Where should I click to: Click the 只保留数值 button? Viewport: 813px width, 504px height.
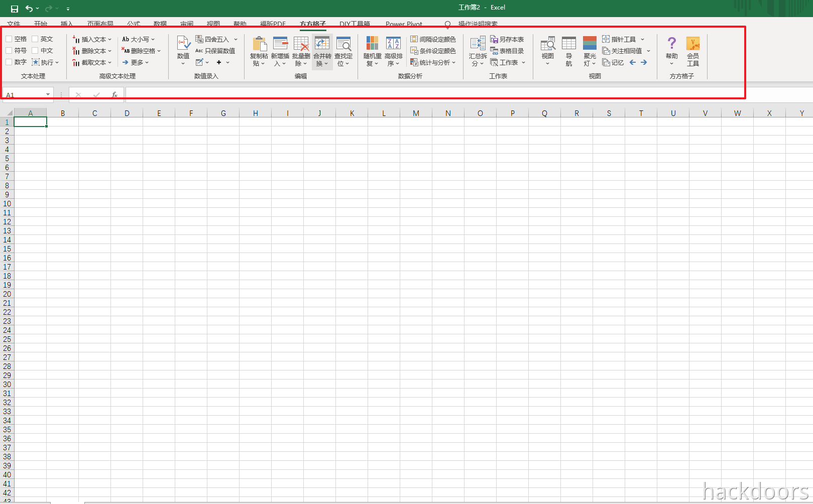[215, 51]
